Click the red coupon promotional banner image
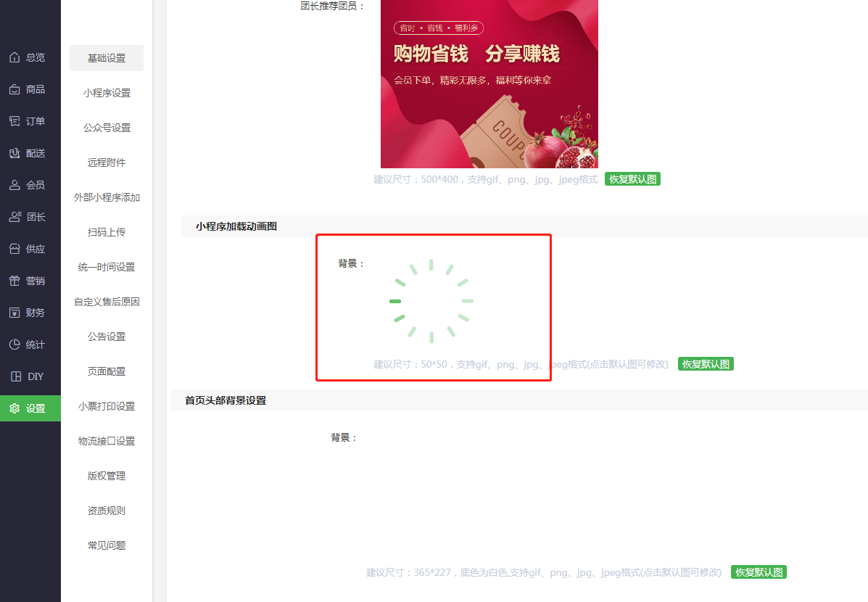The image size is (868, 602). pos(489,83)
